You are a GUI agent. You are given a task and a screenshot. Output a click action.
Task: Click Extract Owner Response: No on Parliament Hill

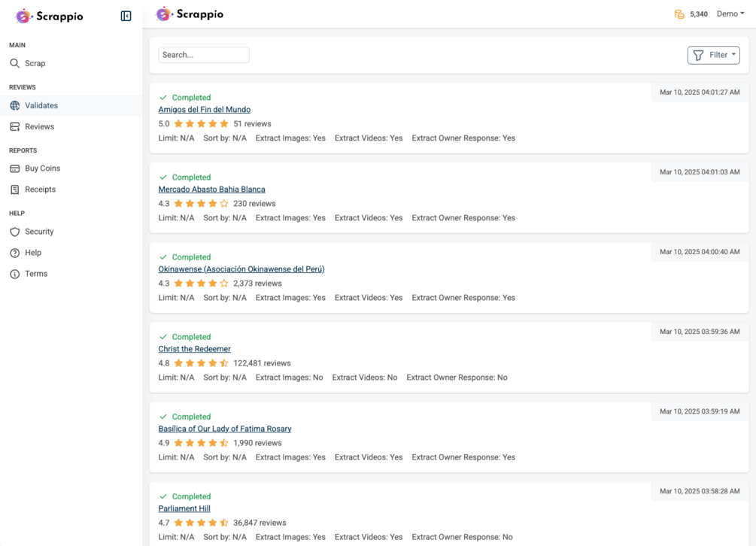pos(462,537)
